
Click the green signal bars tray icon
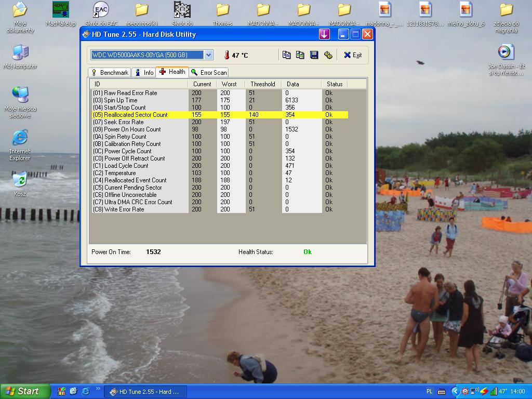(494, 391)
